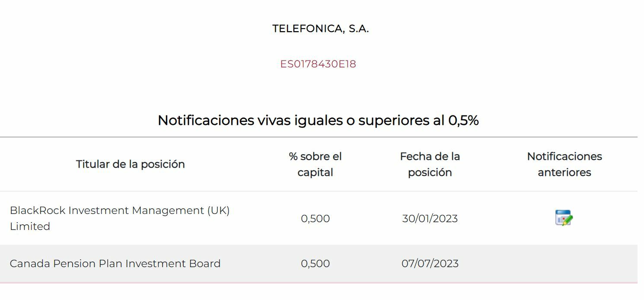Click the 07/07/2023 position date

(x=430, y=264)
